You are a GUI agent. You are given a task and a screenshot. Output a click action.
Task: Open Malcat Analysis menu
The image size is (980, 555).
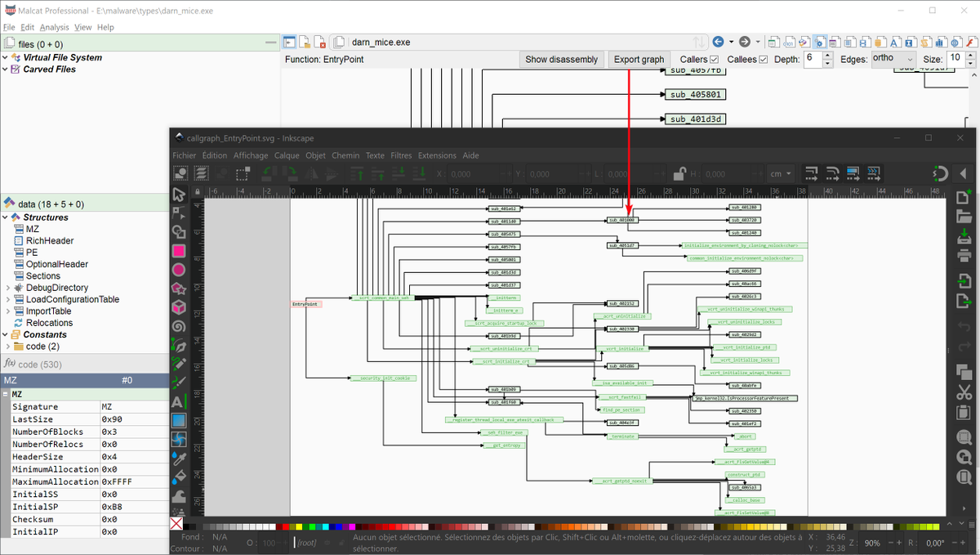[55, 27]
